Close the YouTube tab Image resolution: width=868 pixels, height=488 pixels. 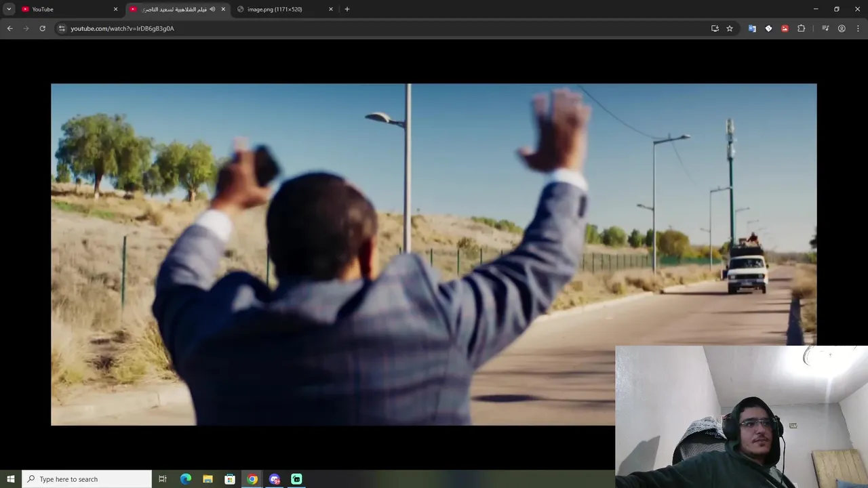(115, 9)
